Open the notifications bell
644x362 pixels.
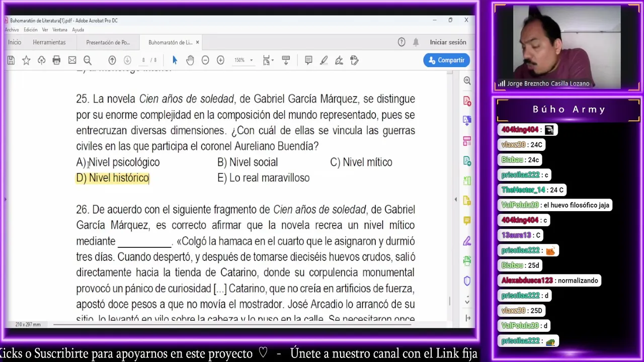pos(416,42)
